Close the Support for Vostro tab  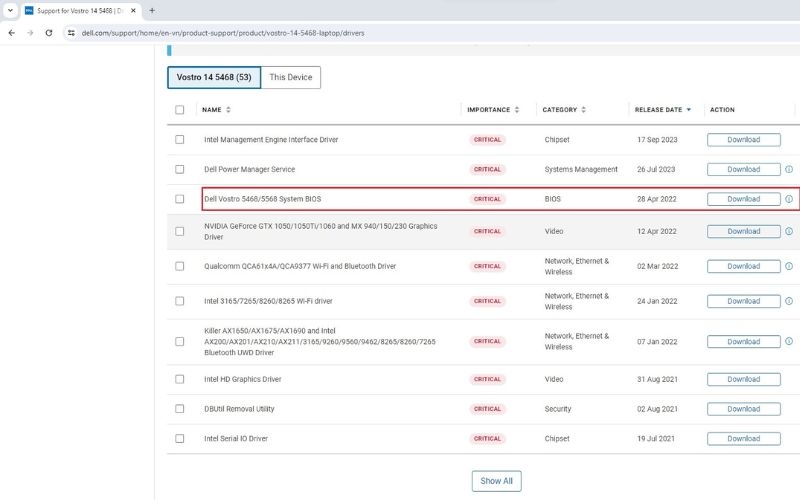tap(133, 10)
